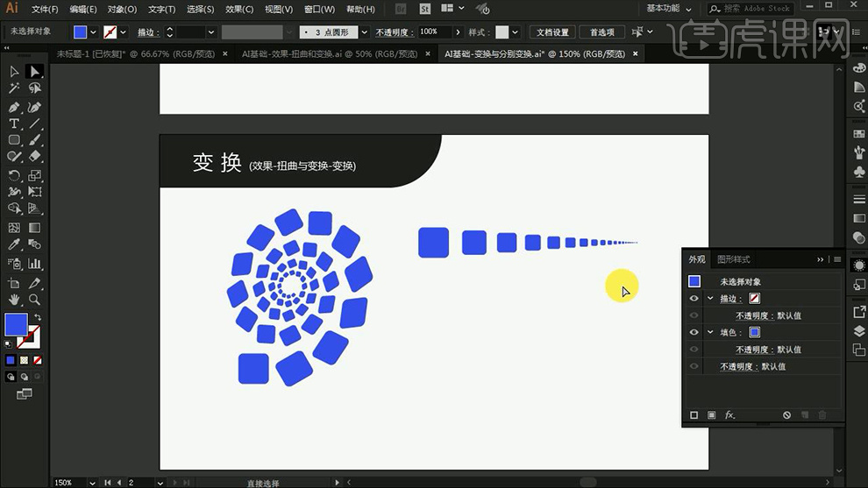Go to next artboard arrow
Screen dimensions: 868x488
pyautogui.click(x=175, y=483)
